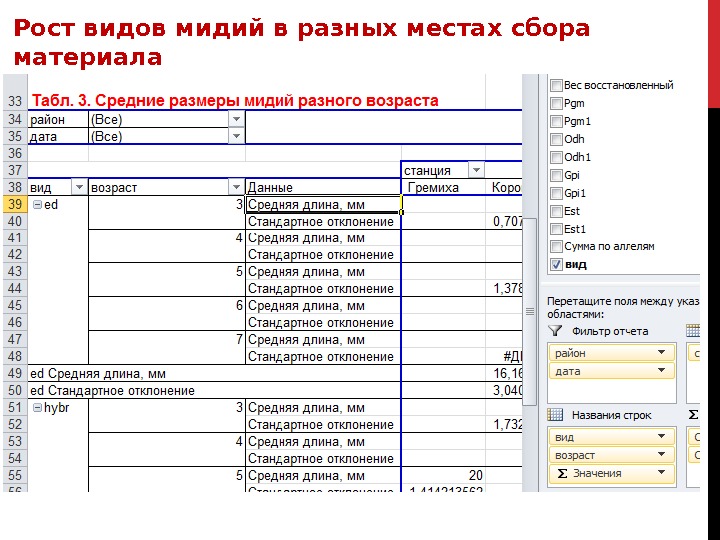This screenshot has height=540, width=720.
Task: Open the дата filter dropdown in row 35
Action: [236, 136]
